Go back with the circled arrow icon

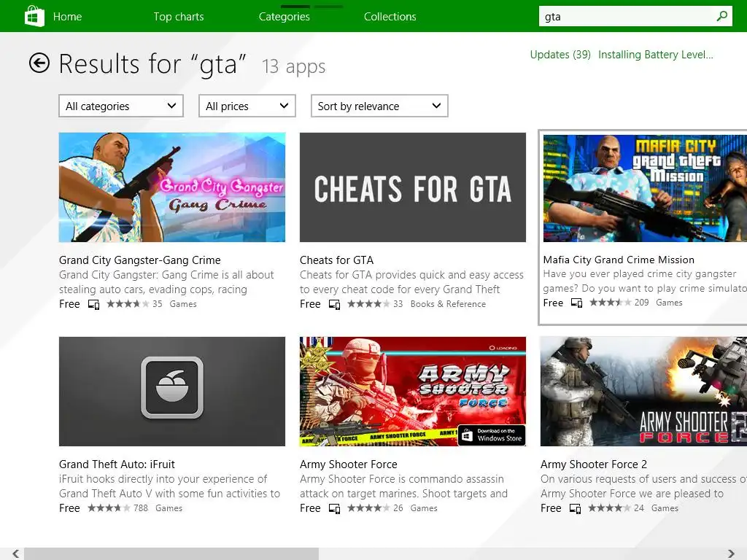pyautogui.click(x=39, y=63)
